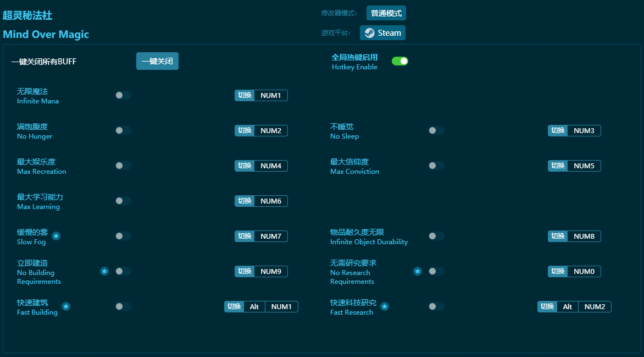Click the NUM9 hotkey field
This screenshot has height=357, width=644.
click(x=271, y=271)
